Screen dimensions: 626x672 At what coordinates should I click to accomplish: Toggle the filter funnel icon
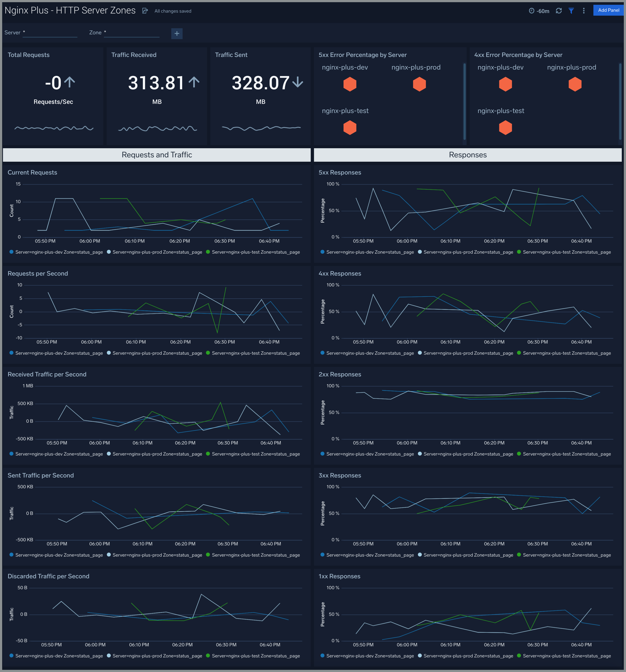571,11
